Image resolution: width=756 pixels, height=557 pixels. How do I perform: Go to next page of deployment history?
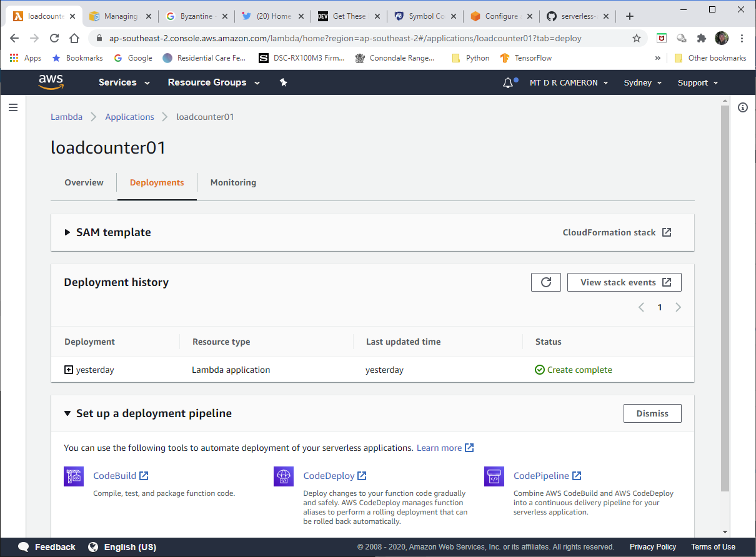pyautogui.click(x=679, y=307)
